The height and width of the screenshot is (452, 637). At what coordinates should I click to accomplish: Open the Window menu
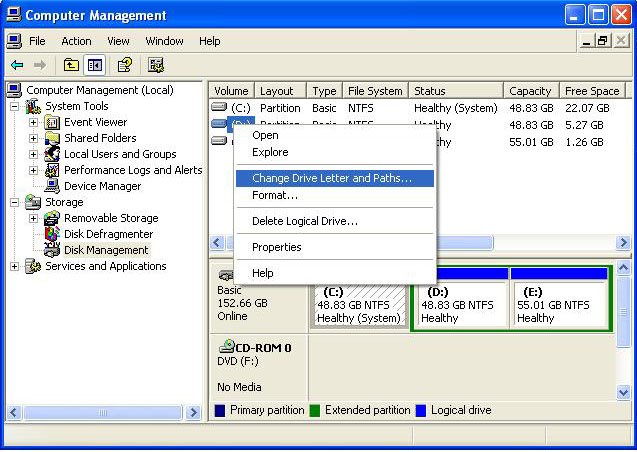(165, 41)
